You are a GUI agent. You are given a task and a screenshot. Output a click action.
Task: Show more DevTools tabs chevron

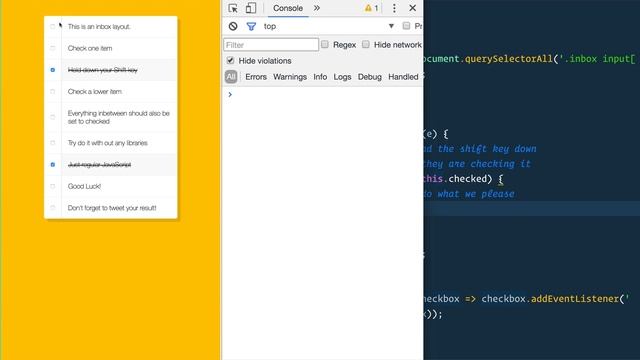click(317, 8)
